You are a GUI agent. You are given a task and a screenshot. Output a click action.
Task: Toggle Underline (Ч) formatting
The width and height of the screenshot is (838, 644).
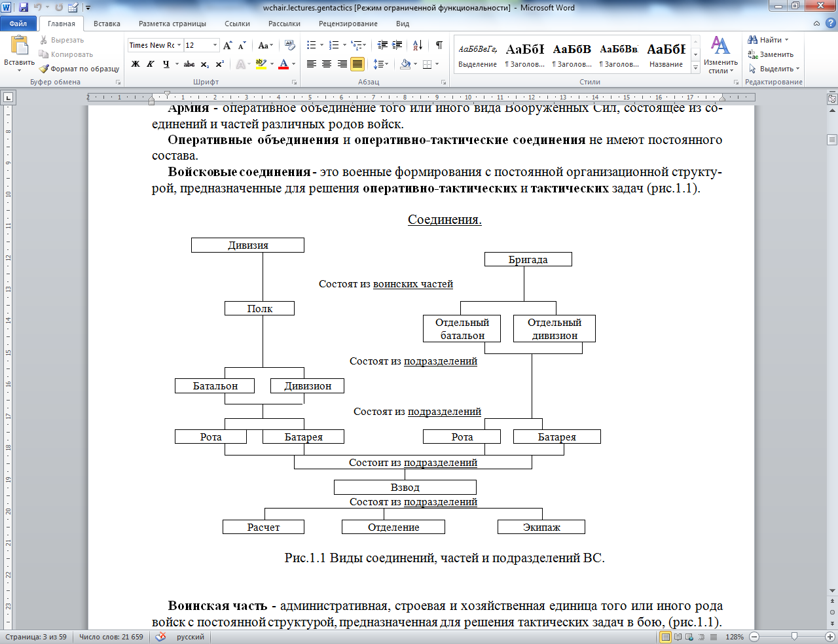pyautogui.click(x=166, y=64)
